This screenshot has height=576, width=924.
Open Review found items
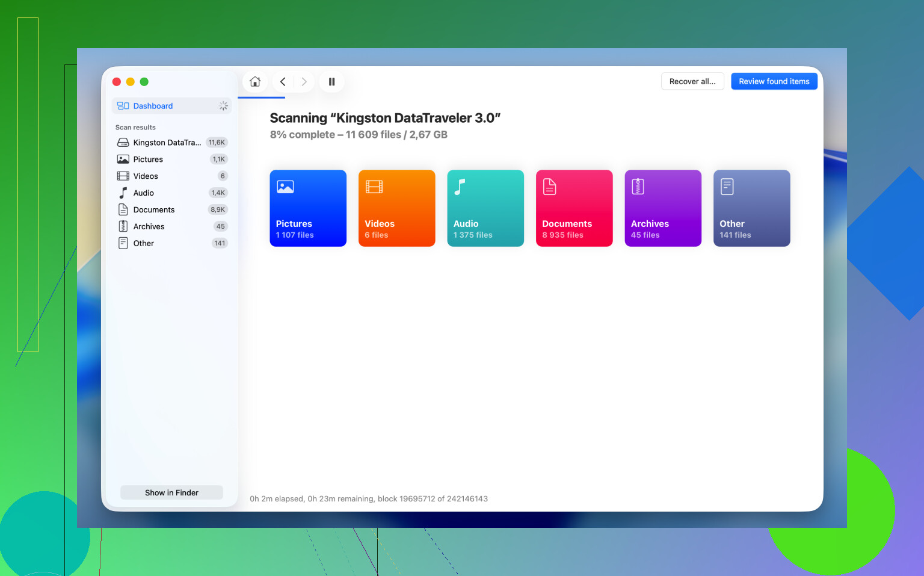pos(774,81)
